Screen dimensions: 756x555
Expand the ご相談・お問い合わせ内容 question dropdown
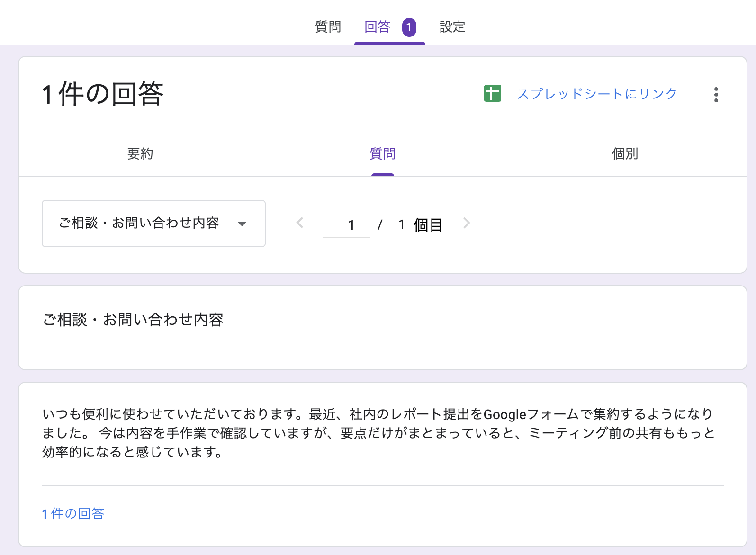coord(153,224)
